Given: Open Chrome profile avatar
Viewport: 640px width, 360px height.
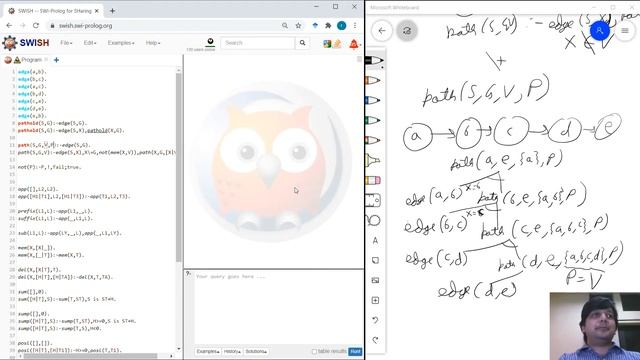Looking at the screenshot, I should (x=342, y=25).
